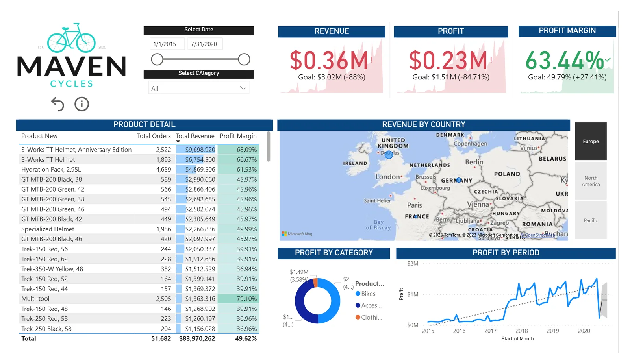Click the Maven Cycles bicycle logo
Image resolution: width=630 pixels, height=364 pixels.
click(x=71, y=38)
